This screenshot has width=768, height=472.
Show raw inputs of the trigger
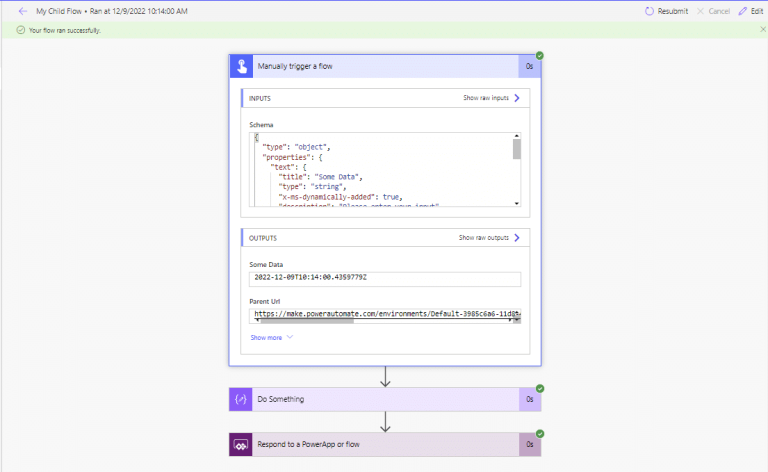point(491,98)
